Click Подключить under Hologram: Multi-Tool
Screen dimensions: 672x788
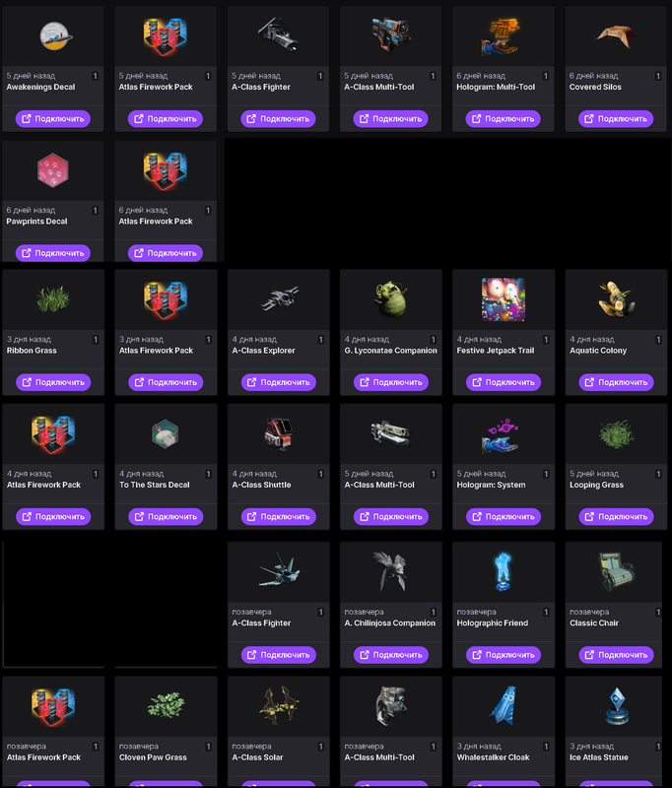(504, 118)
